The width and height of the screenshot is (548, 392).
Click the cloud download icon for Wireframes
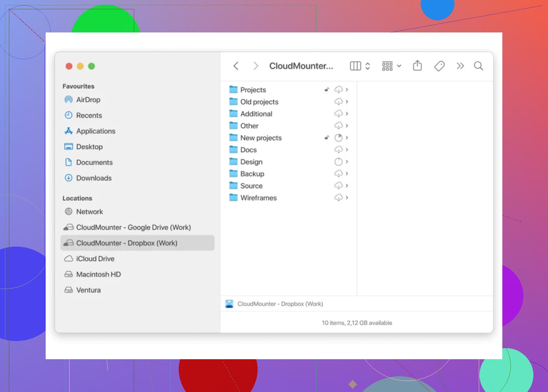point(338,197)
